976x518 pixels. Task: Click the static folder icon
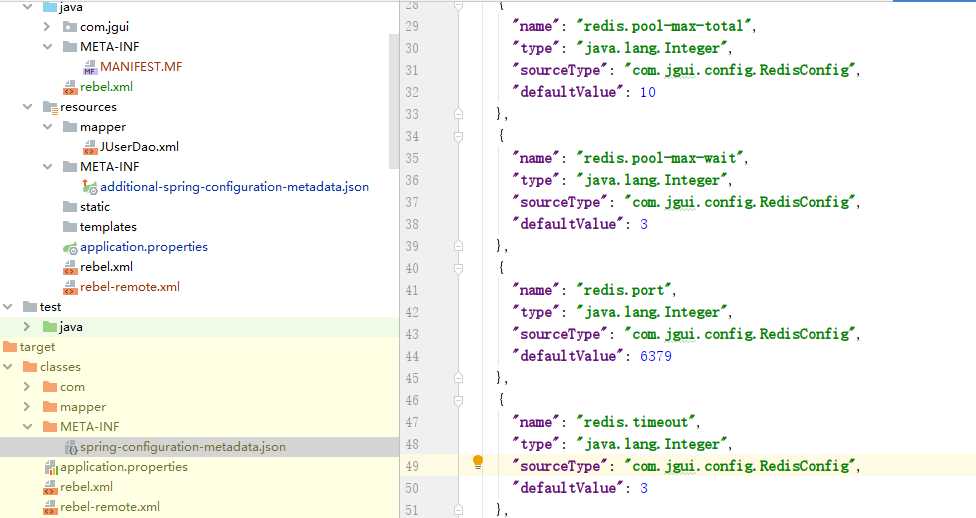pyautogui.click(x=70, y=207)
